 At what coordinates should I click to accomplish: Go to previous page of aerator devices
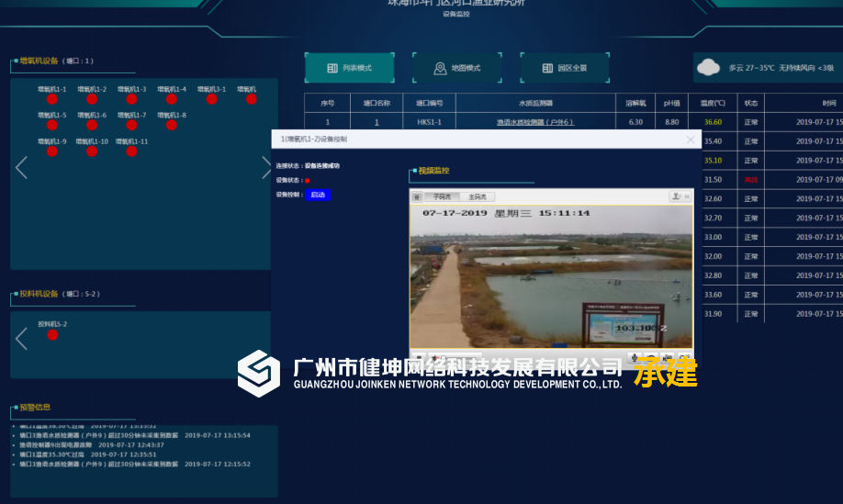[x=22, y=167]
